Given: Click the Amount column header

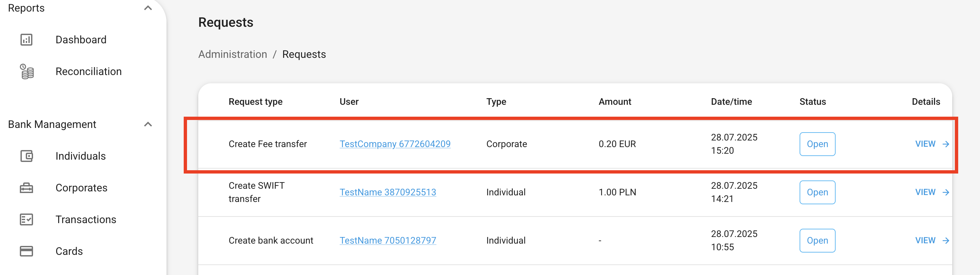Looking at the screenshot, I should click(615, 102).
